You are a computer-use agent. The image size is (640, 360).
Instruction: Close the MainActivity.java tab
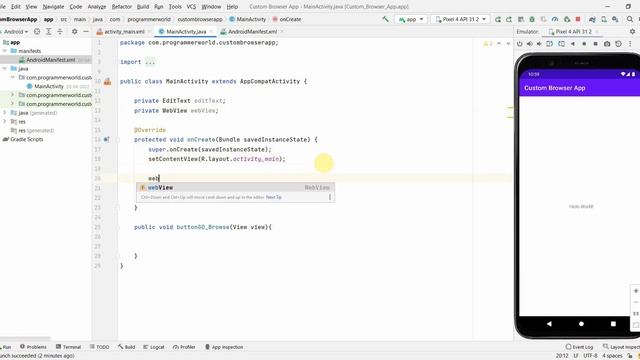click(211, 31)
